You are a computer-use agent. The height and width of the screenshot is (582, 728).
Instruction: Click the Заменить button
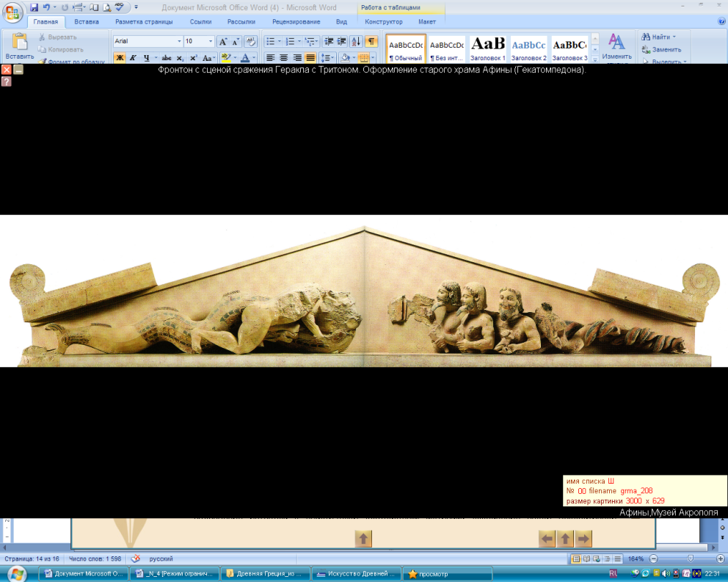pyautogui.click(x=662, y=49)
